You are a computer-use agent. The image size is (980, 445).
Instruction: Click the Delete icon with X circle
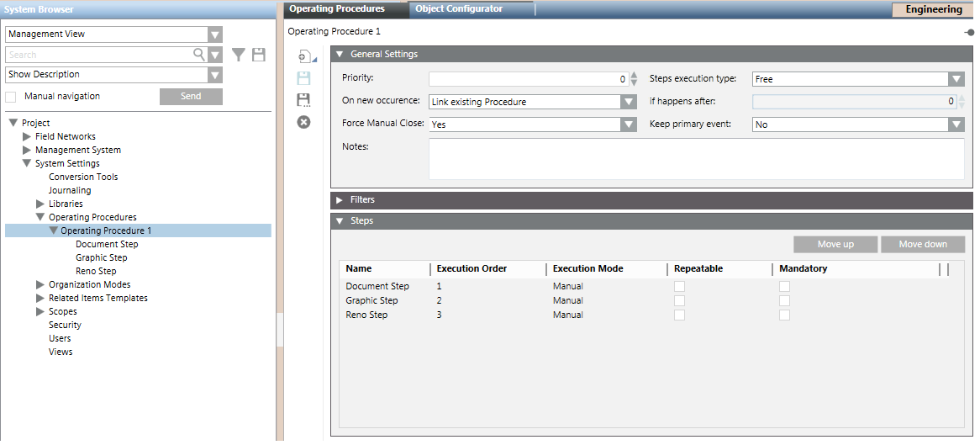tap(304, 122)
